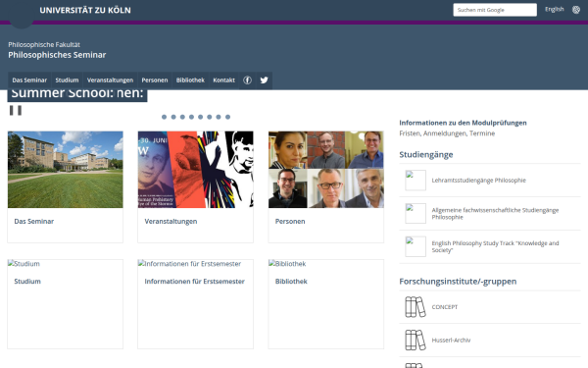The height and width of the screenshot is (368, 588).
Task: Open the Twitter bird icon link
Action: pyautogui.click(x=264, y=80)
